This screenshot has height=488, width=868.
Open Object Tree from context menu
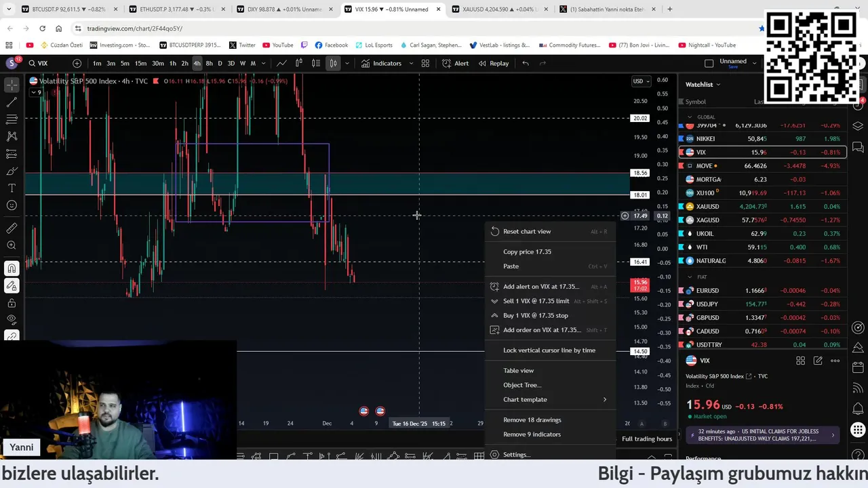click(x=550, y=385)
